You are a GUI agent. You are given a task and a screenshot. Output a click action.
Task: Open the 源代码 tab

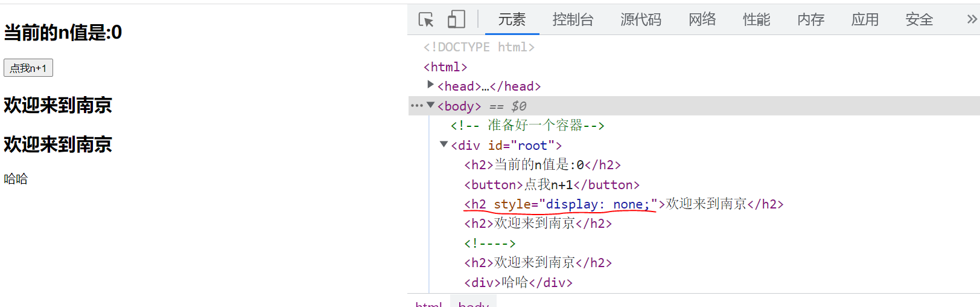point(641,19)
